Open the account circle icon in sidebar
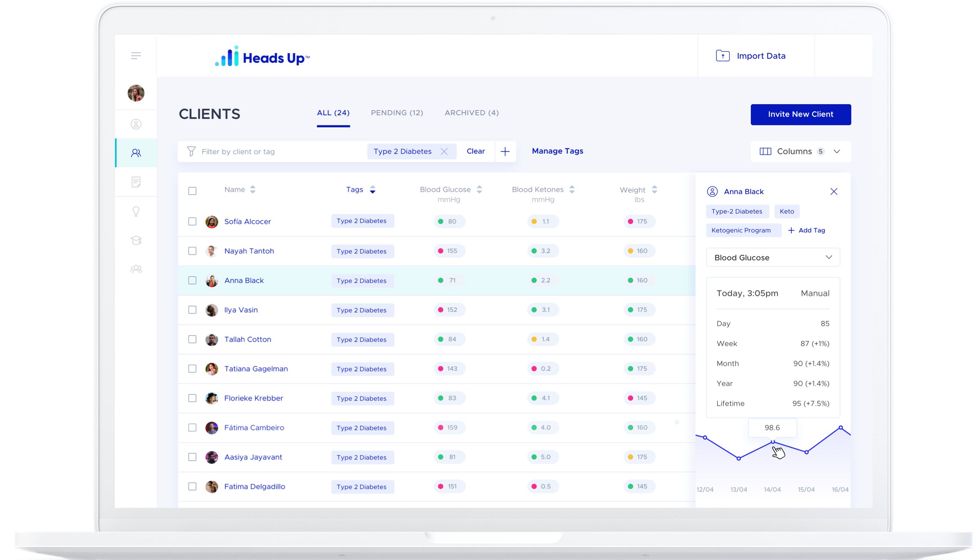This screenshot has height=560, width=977. [x=136, y=124]
